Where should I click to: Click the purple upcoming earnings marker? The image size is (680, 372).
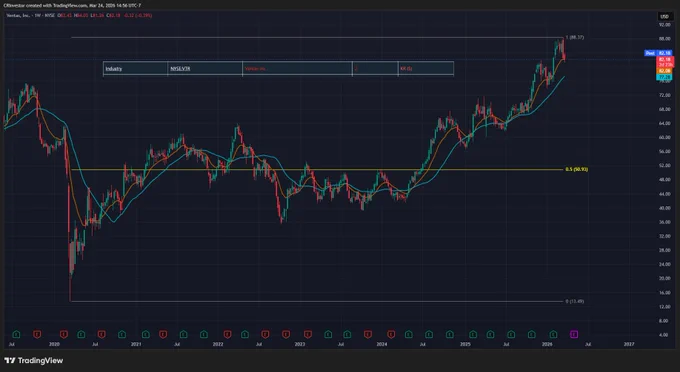click(x=574, y=334)
